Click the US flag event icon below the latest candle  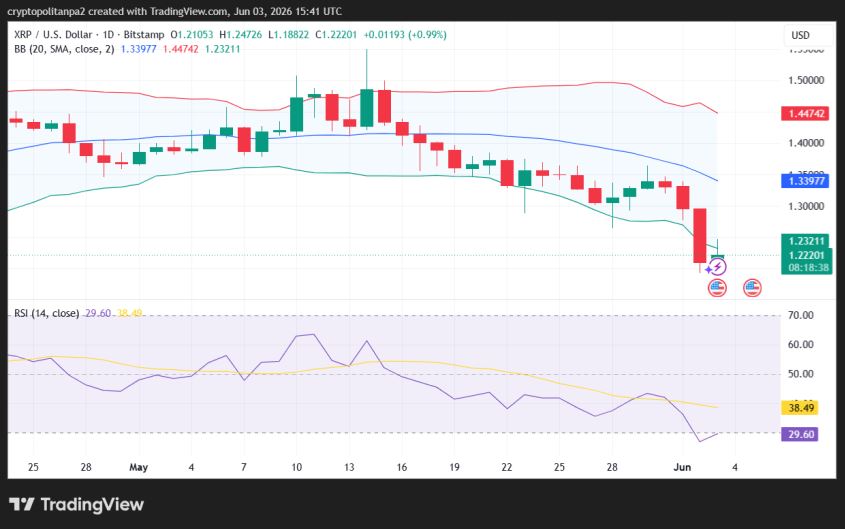(717, 288)
